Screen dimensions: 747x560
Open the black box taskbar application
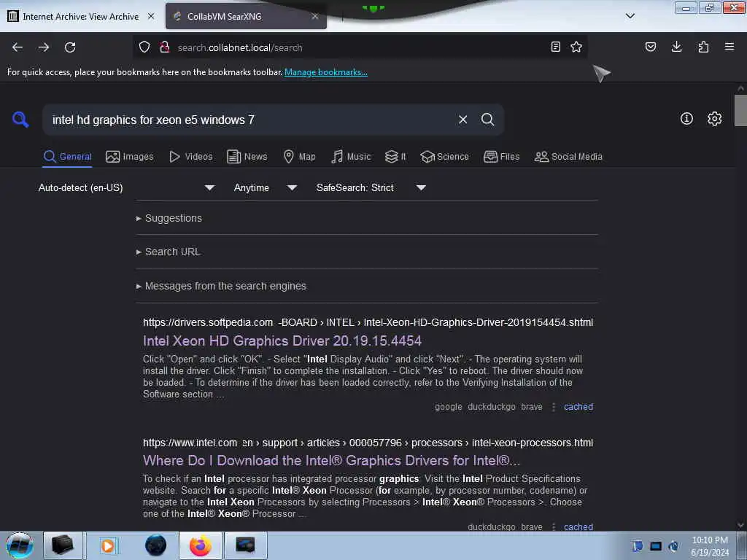[63, 545]
